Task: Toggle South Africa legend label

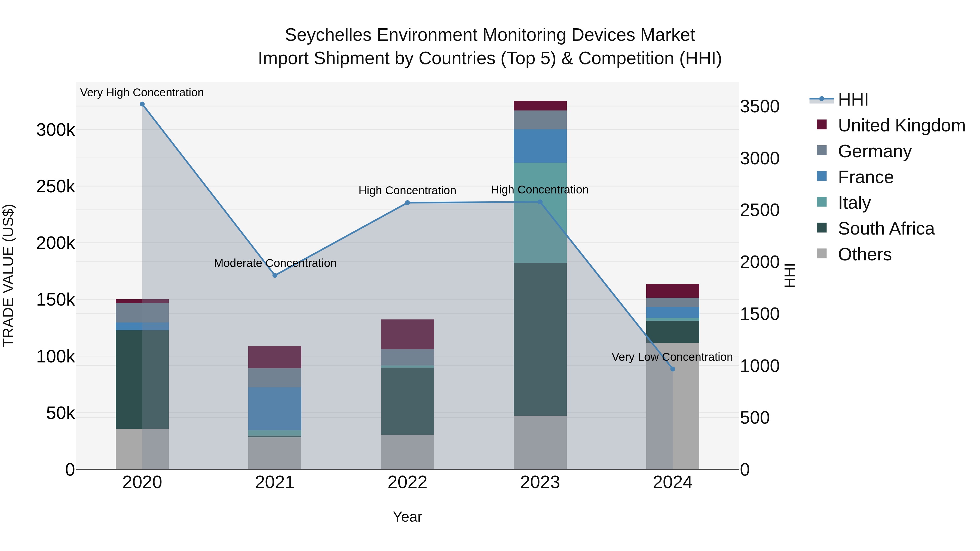Action: pyautogui.click(x=886, y=229)
